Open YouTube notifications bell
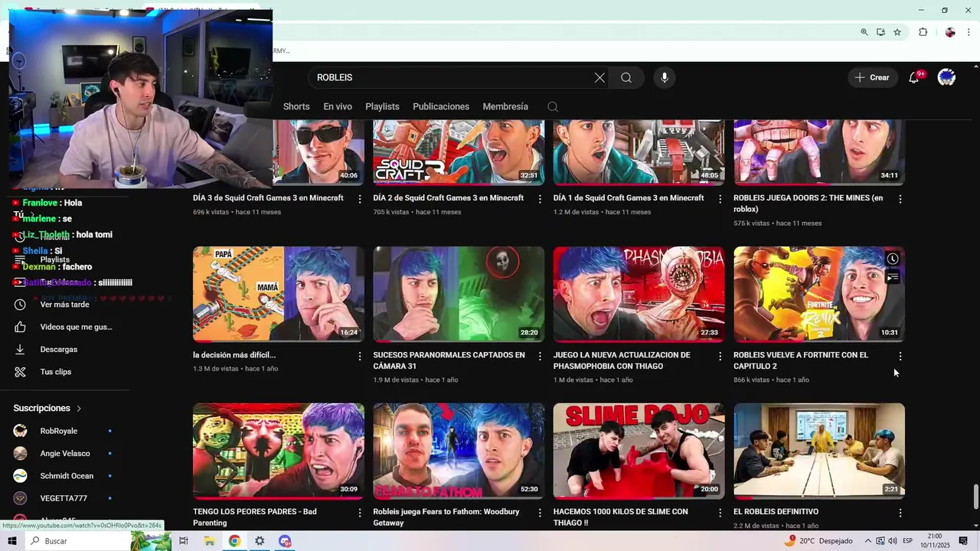This screenshot has height=551, width=980. point(914,77)
